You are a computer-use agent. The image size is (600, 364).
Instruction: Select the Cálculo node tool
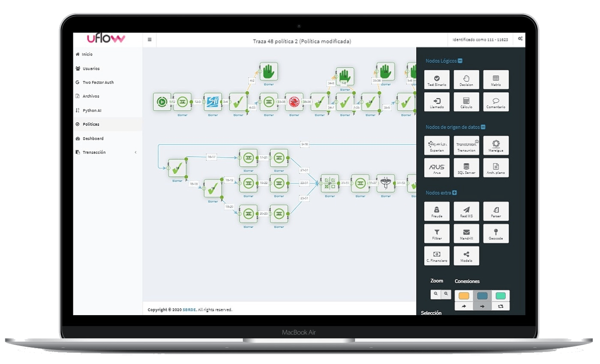pyautogui.click(x=466, y=101)
